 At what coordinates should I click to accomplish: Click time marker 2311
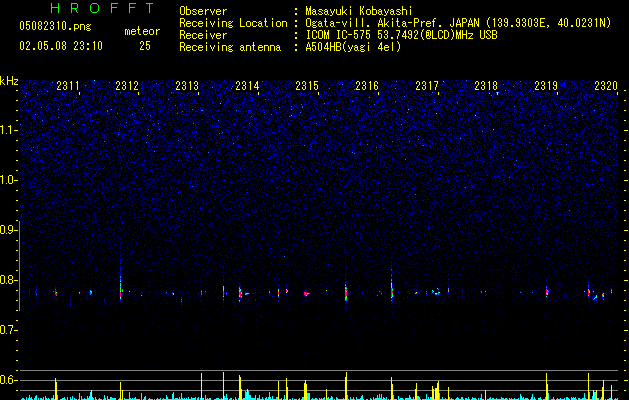point(68,86)
